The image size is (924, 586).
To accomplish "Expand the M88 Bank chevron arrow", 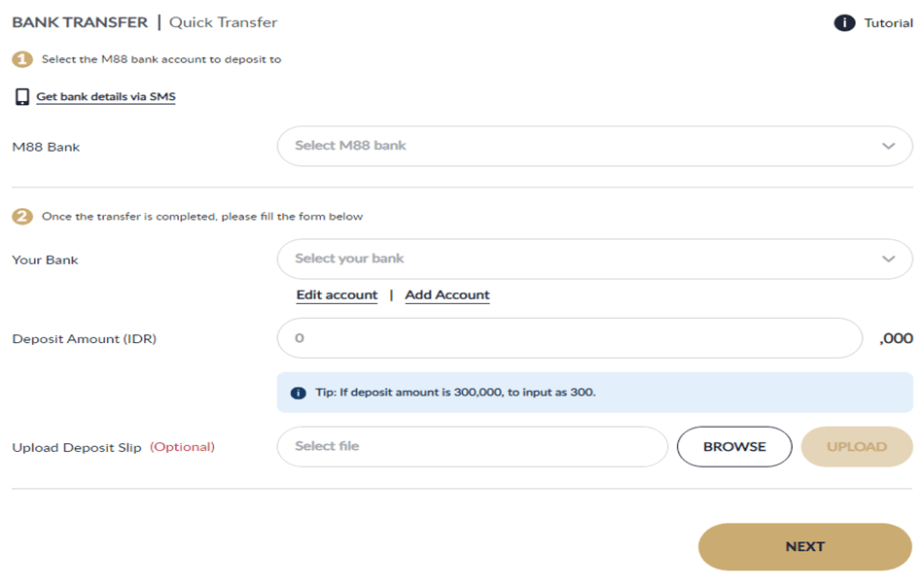I will 888,146.
